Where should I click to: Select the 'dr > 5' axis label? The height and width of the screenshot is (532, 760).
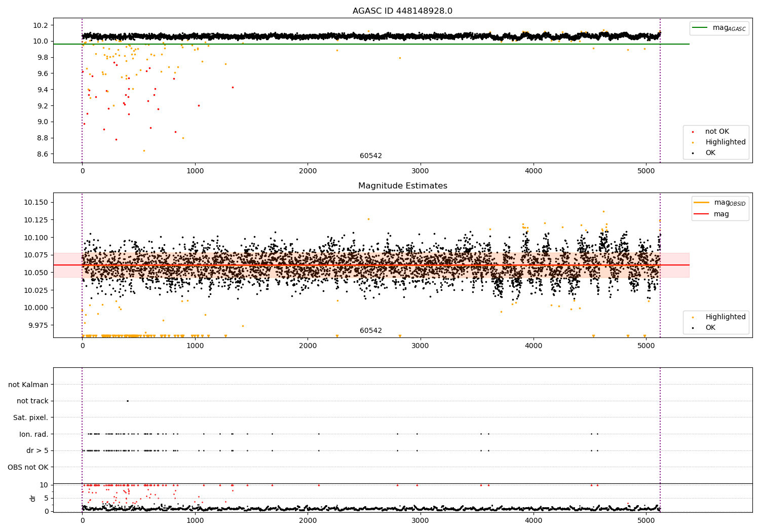point(37,450)
